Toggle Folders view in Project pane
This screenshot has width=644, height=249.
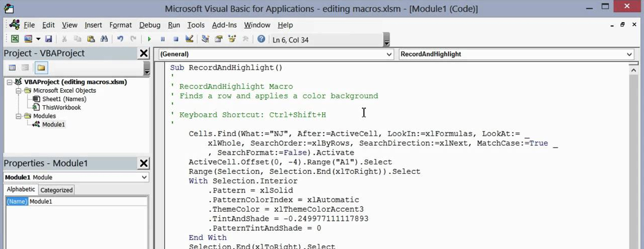tap(41, 68)
